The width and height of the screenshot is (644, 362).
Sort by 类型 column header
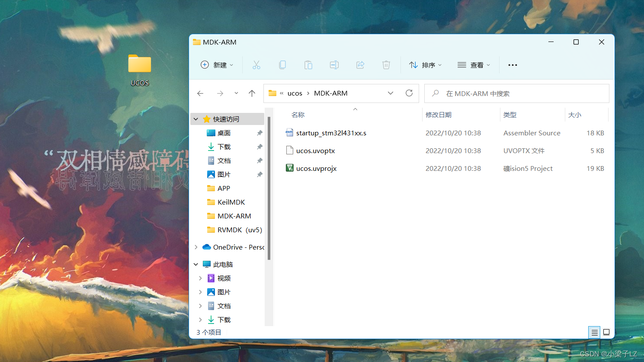[510, 115]
